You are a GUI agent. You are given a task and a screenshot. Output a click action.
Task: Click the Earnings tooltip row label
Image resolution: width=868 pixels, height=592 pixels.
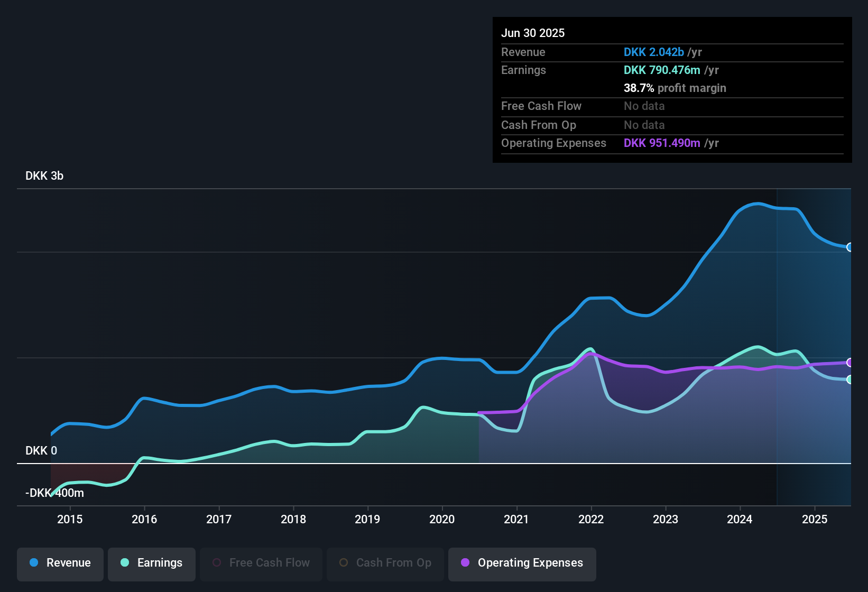click(x=523, y=70)
